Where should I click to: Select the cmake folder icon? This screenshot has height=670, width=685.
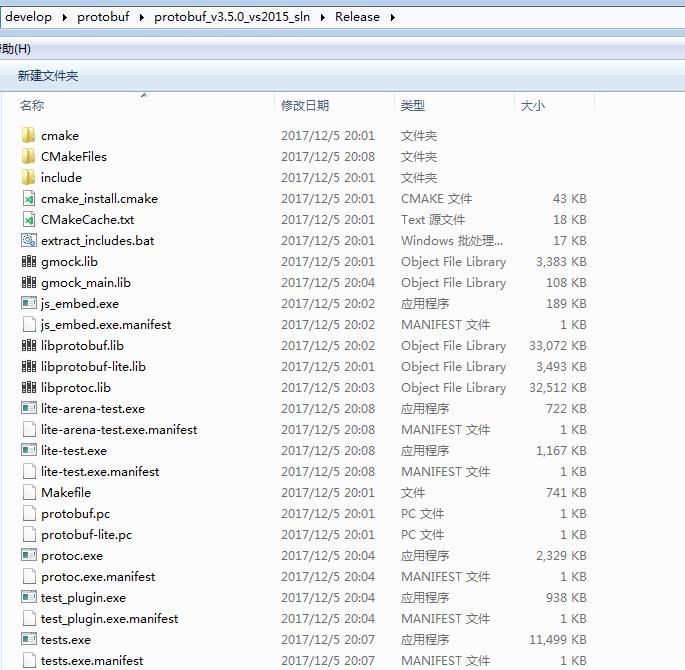pyautogui.click(x=28, y=135)
